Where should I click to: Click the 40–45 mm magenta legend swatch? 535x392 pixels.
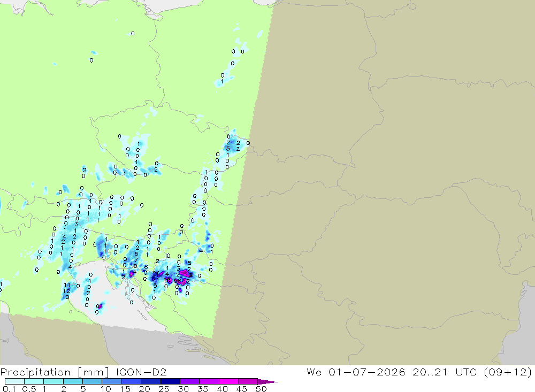[228, 381]
